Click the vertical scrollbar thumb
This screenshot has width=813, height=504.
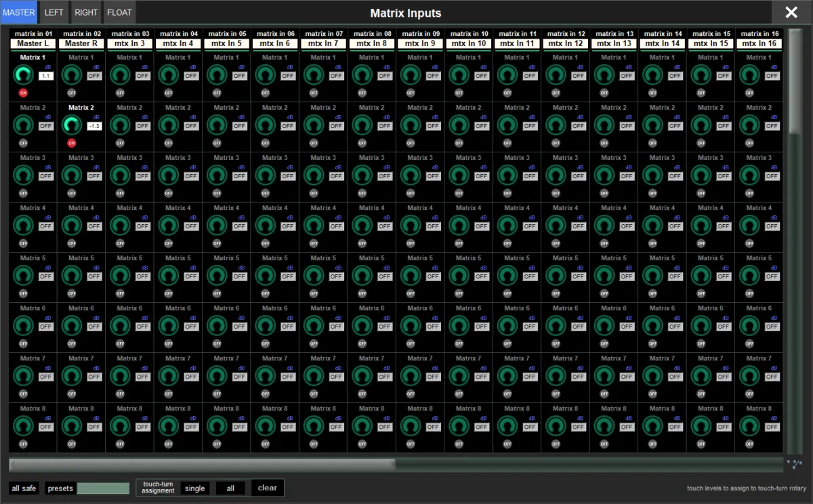point(795,81)
